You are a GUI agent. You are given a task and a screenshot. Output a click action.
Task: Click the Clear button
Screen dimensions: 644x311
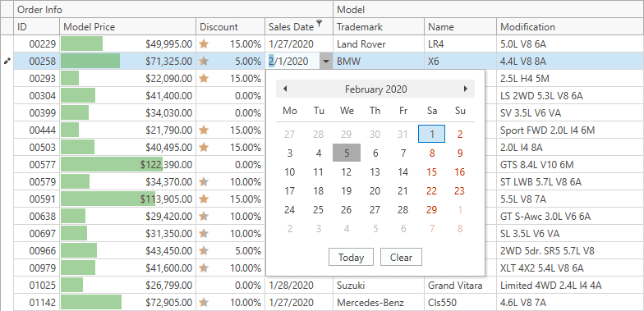pos(401,258)
